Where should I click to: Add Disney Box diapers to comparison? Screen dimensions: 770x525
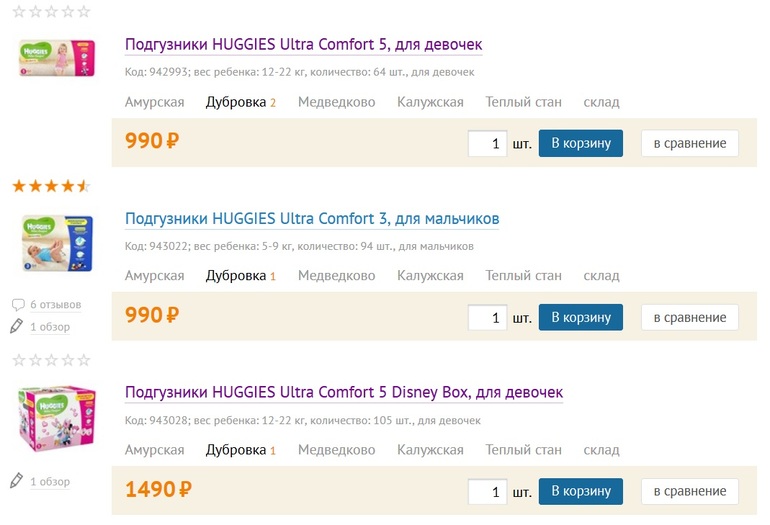690,491
